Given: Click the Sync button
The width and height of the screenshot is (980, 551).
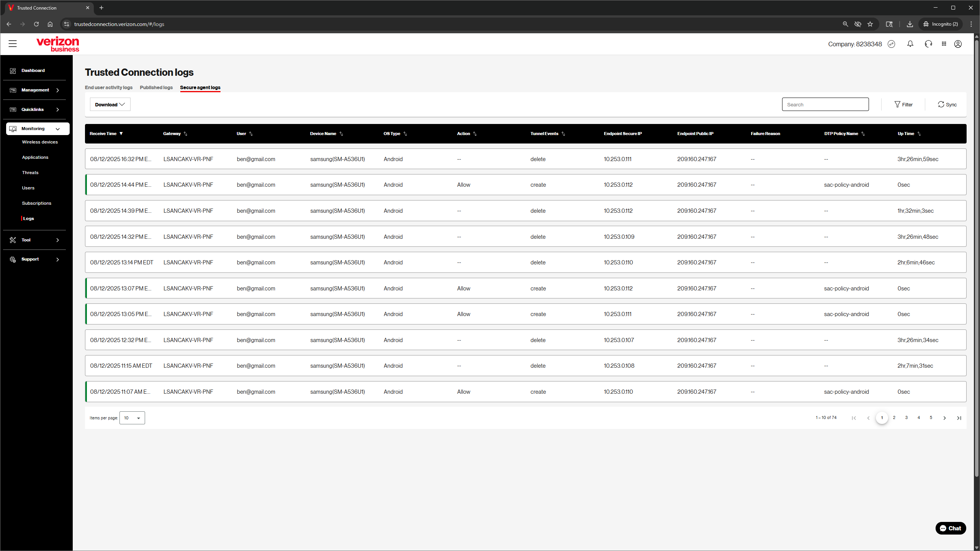Looking at the screenshot, I should click(947, 104).
